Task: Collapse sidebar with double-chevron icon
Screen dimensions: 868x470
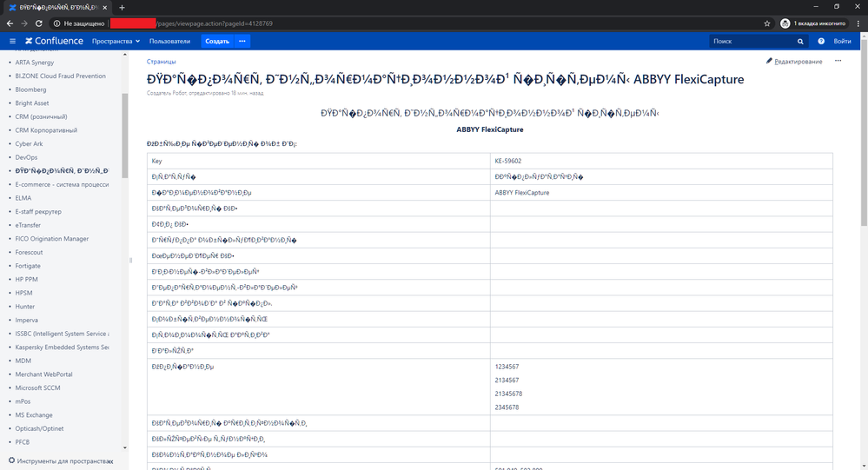Action: pyautogui.click(x=110, y=461)
